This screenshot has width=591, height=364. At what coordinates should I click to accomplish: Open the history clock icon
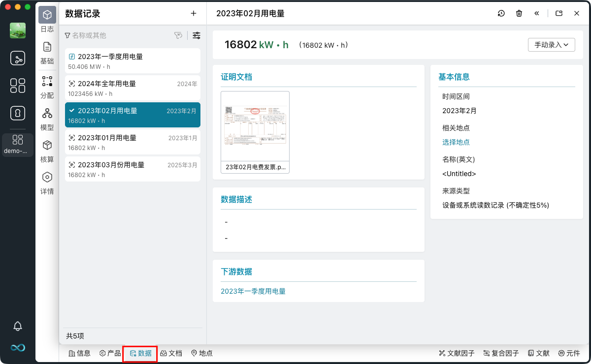pos(501,14)
